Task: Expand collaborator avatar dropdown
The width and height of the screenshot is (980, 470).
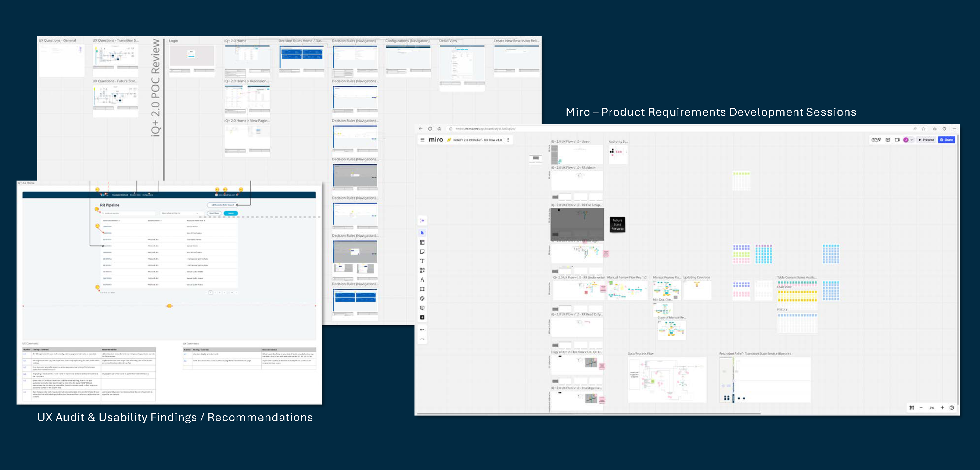Action: tap(912, 140)
